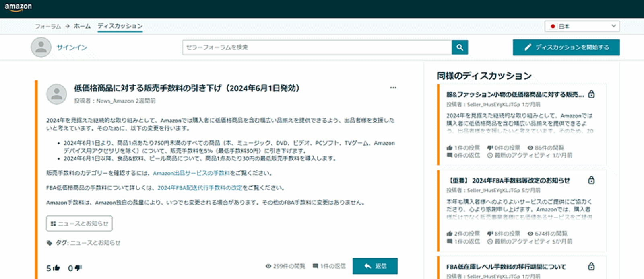Open 【重要】2024年FBA手数料等改定のお知らせ discussion
This screenshot has height=279, width=644.
pos(508,181)
